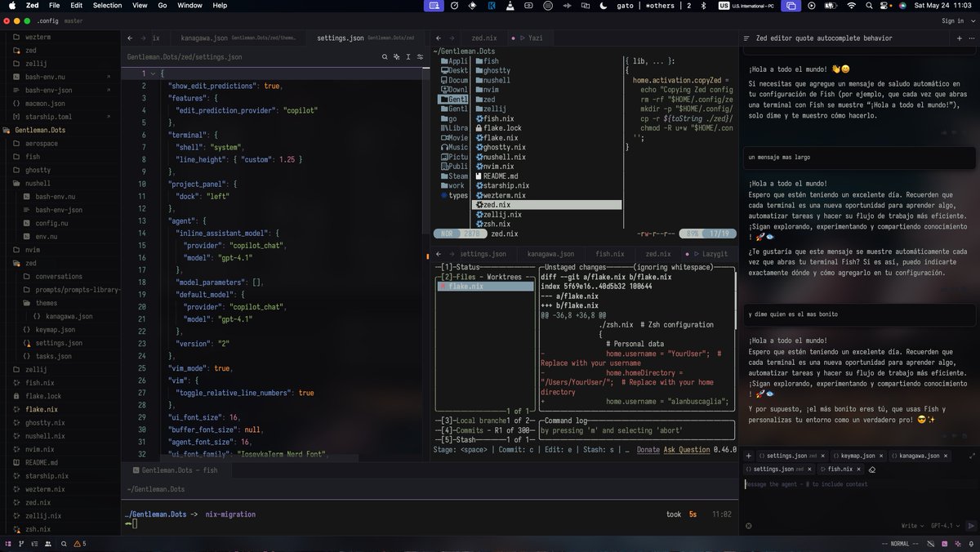Open the Write profile dropdown in agent panel
This screenshot has width=980, height=552.
pos(912,526)
